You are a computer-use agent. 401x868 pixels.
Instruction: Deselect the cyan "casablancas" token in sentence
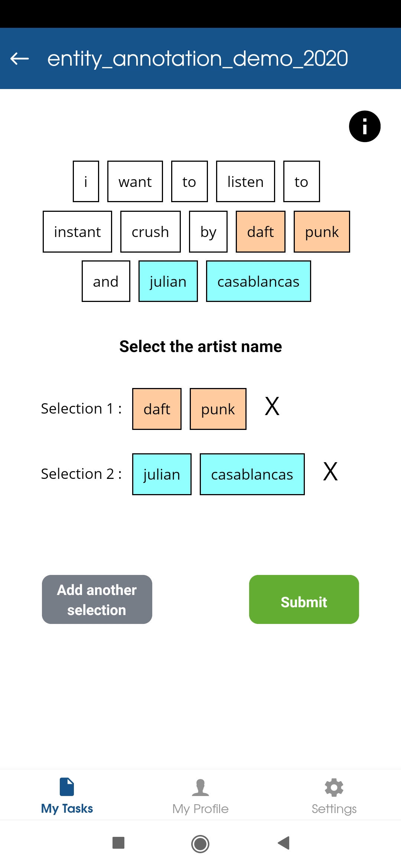[258, 281]
